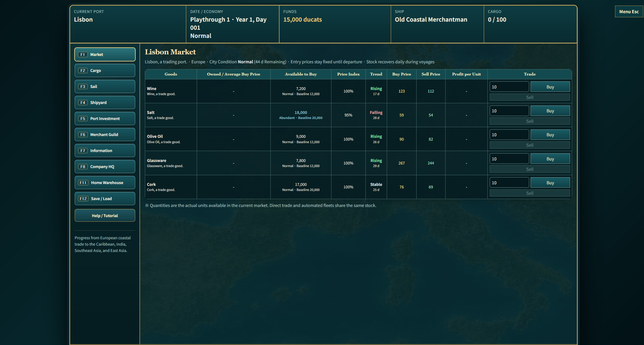Open the Menu Esc button
Viewport: 644px width, 345px height.
pyautogui.click(x=629, y=11)
